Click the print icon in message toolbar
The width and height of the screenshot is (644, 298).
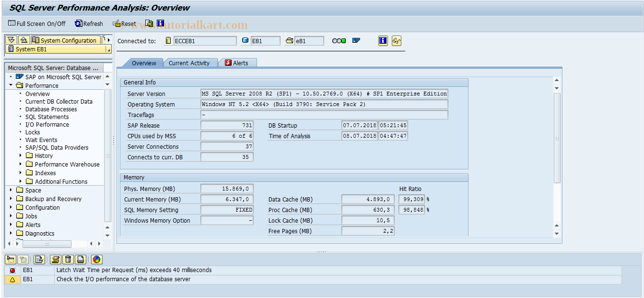[81, 260]
